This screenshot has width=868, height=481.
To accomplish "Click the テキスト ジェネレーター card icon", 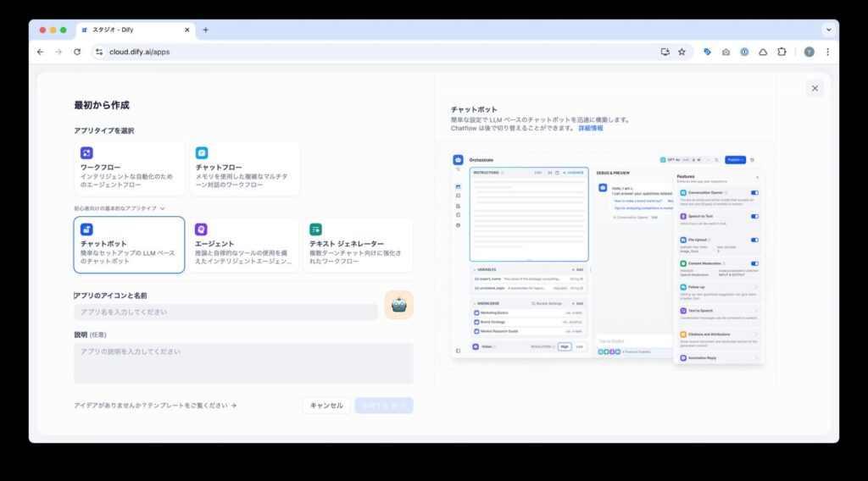I will tap(315, 229).
